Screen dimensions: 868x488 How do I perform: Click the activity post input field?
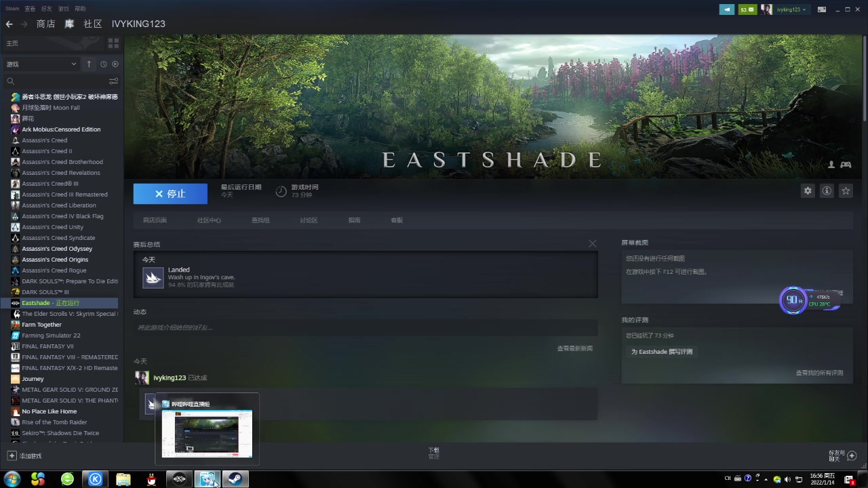366,328
